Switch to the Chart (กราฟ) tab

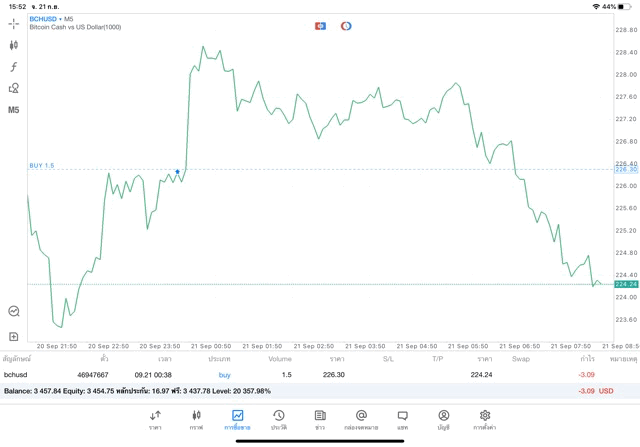click(196, 419)
